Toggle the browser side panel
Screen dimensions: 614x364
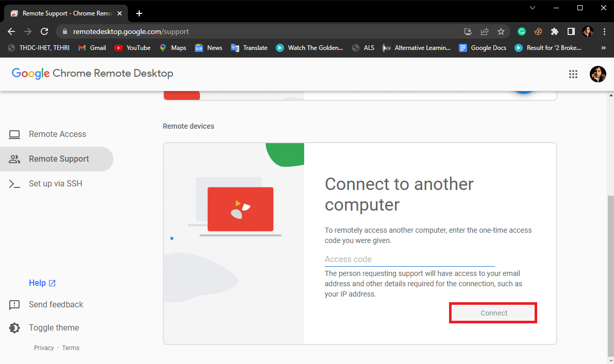click(x=571, y=32)
